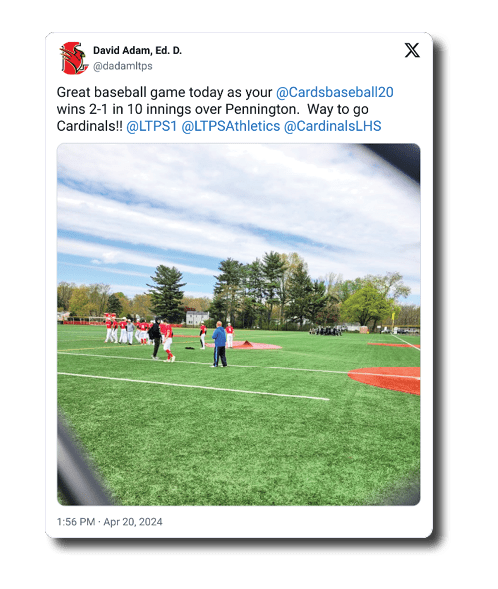Image resolution: width=498 pixels, height=589 pixels.
Task: Click the group of red-uniformed players
Action: (x=126, y=330)
